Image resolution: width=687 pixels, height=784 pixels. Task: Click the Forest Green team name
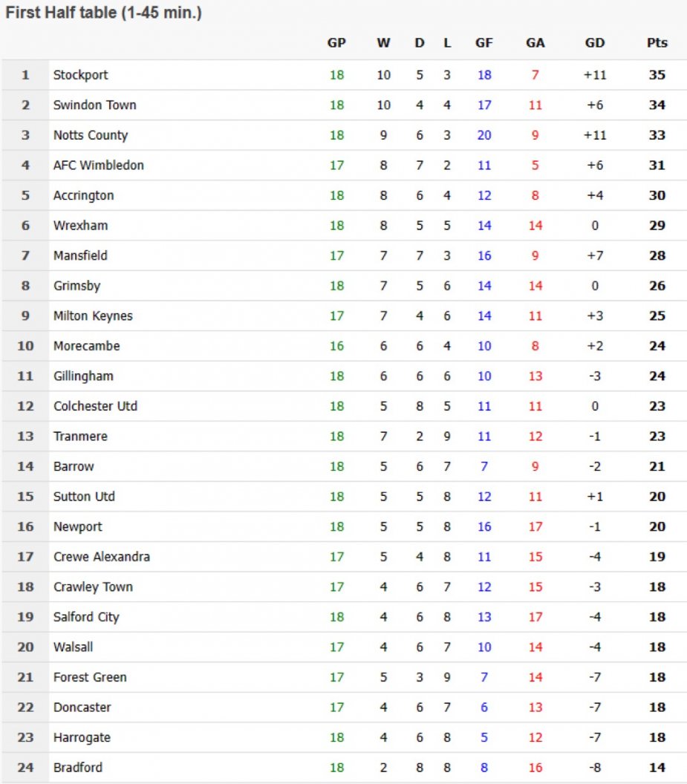[90, 677]
